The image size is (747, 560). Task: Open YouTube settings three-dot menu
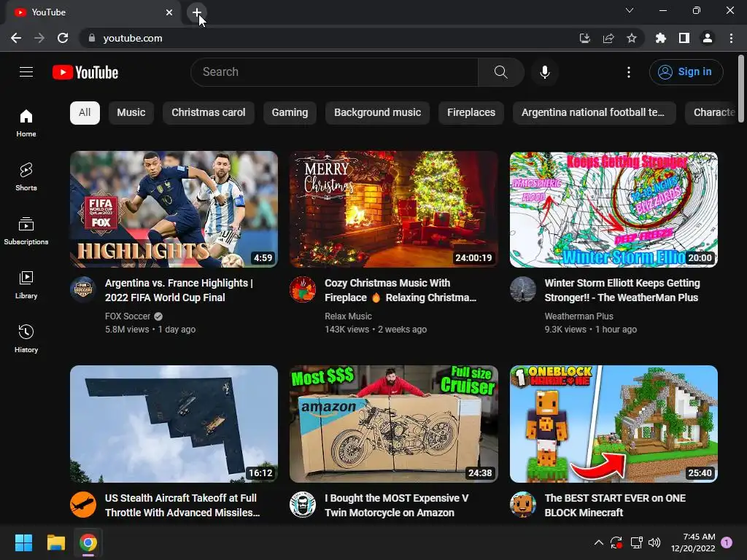pyautogui.click(x=629, y=72)
